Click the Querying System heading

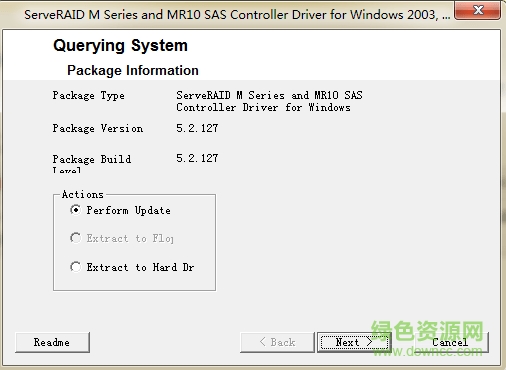click(x=120, y=46)
